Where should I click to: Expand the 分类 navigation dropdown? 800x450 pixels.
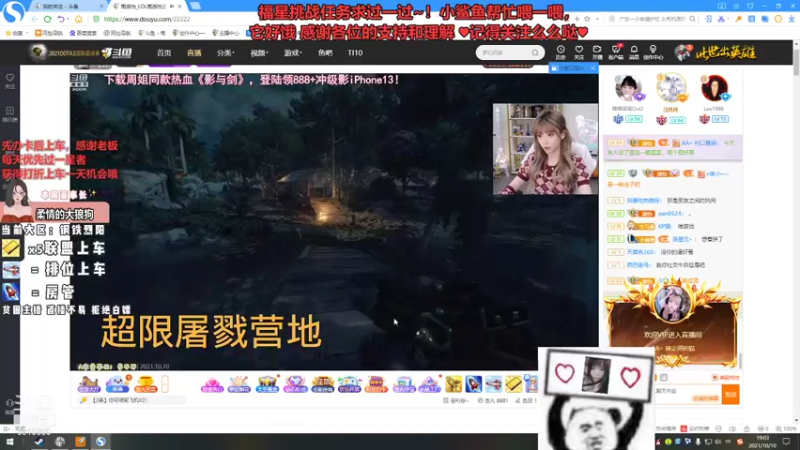[225, 53]
